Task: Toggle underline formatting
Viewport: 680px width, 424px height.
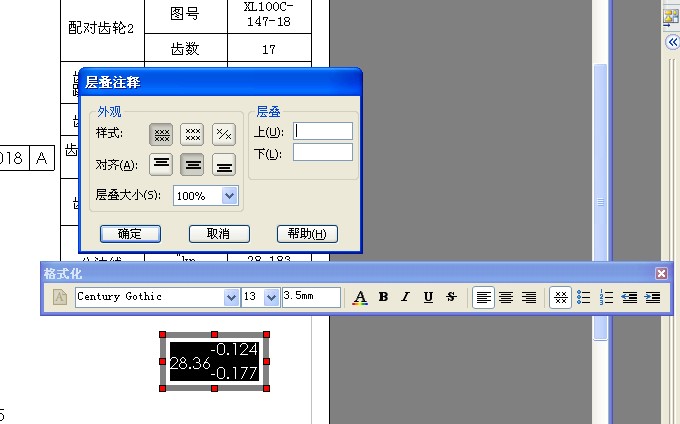Action: [x=428, y=297]
